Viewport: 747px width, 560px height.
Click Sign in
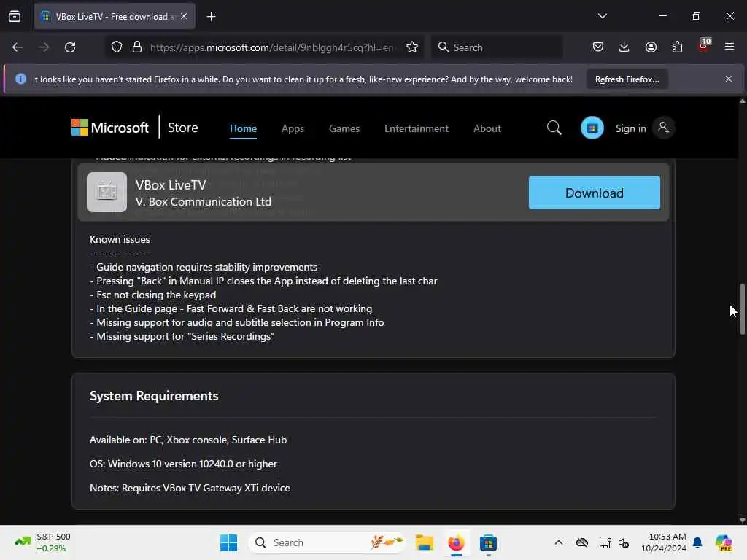[x=630, y=128]
